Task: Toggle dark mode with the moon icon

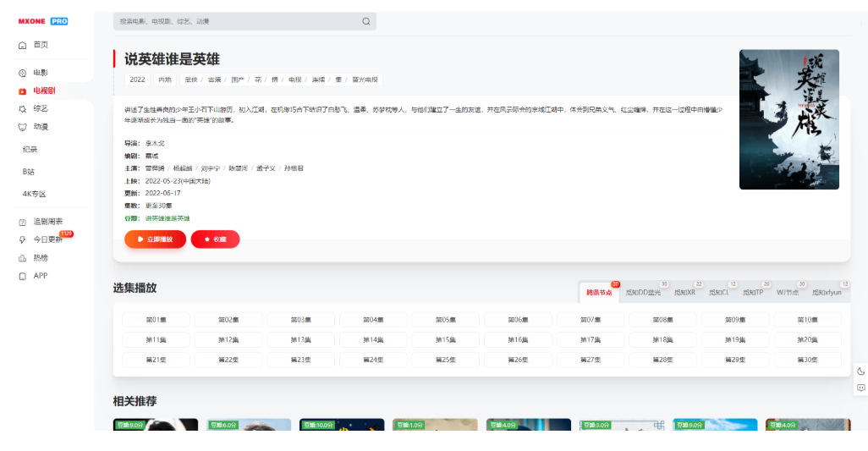Action: point(860,371)
